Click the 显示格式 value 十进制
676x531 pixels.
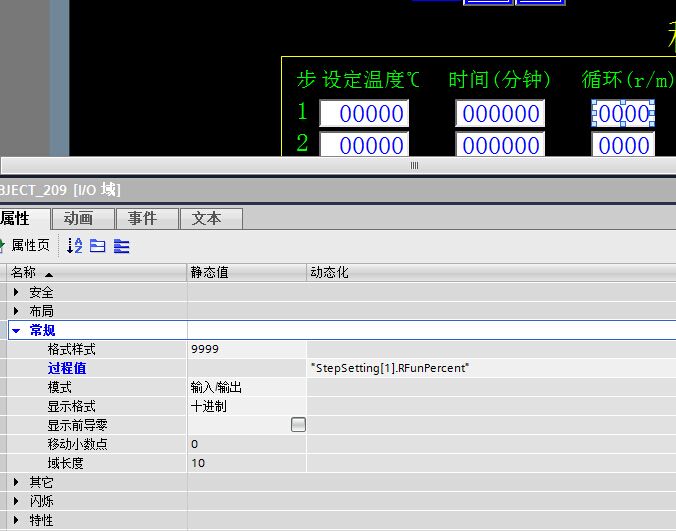tap(247, 406)
